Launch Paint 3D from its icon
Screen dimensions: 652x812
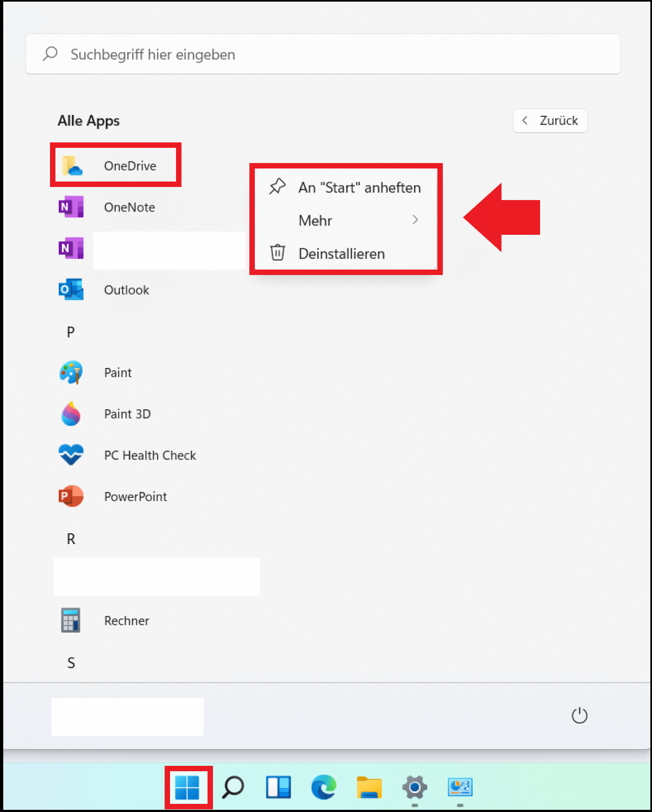point(71,414)
